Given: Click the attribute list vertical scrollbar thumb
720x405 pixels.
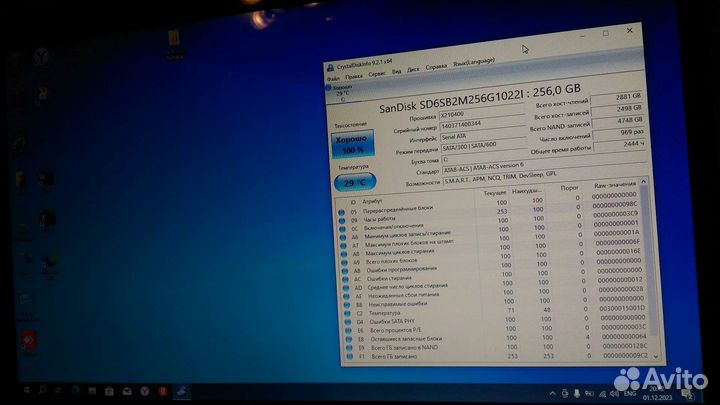Looking at the screenshot, I should 648,259.
